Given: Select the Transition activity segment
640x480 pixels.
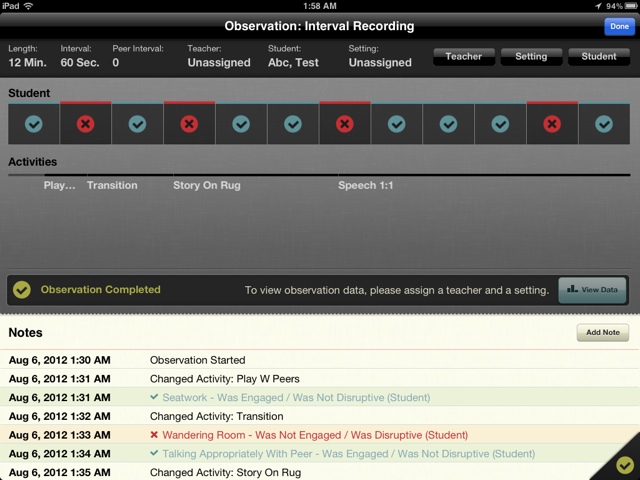Looking at the screenshot, I should point(112,185).
